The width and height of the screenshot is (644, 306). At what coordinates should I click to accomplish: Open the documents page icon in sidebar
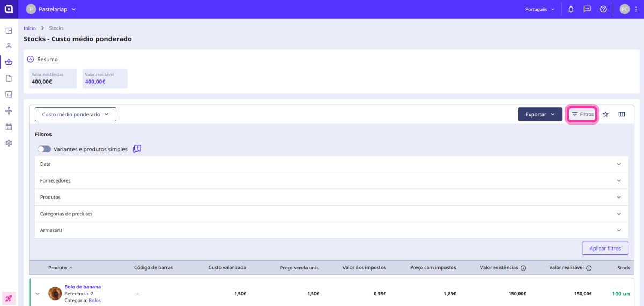coord(9,78)
